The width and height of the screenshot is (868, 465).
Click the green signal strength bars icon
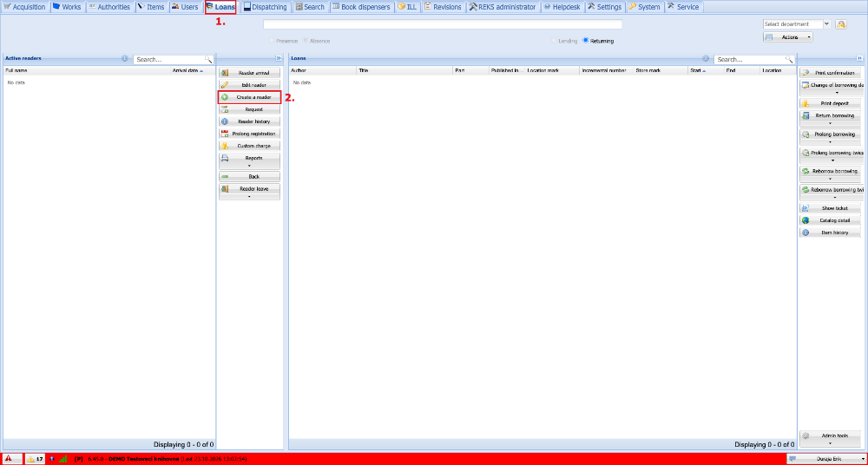[x=63, y=459]
